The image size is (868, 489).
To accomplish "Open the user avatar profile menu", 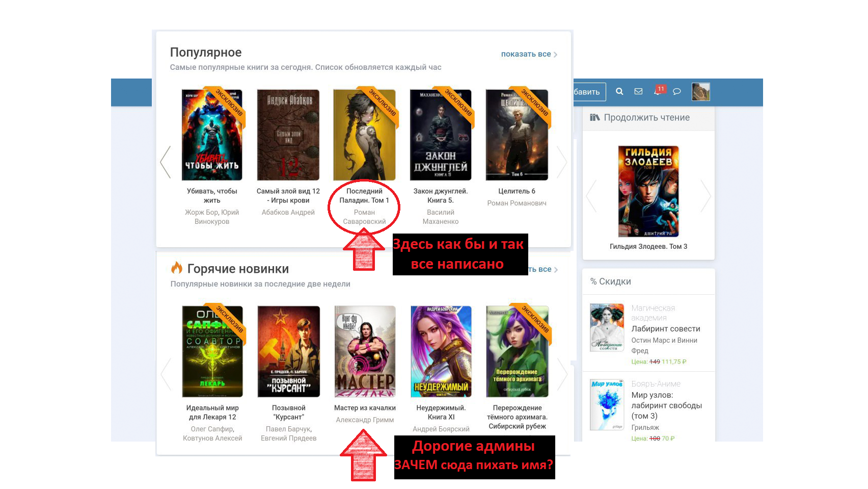I will pos(700,92).
